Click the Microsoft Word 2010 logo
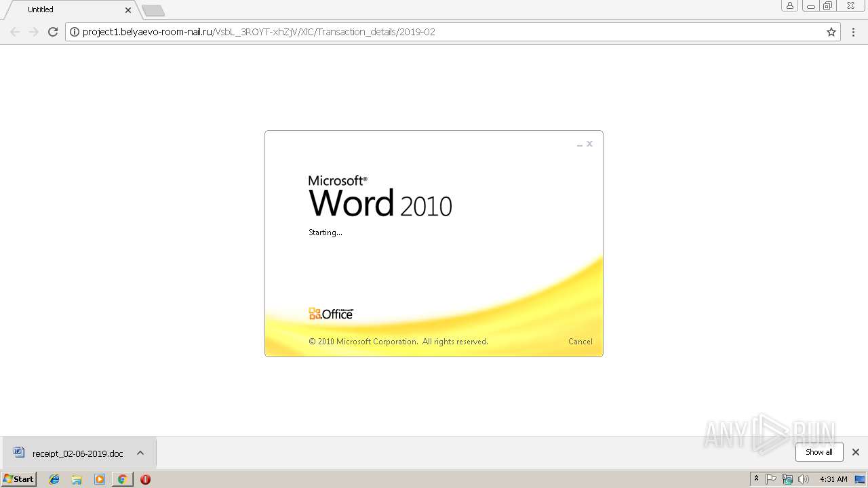Screen dimensions: 868x488 point(380,196)
